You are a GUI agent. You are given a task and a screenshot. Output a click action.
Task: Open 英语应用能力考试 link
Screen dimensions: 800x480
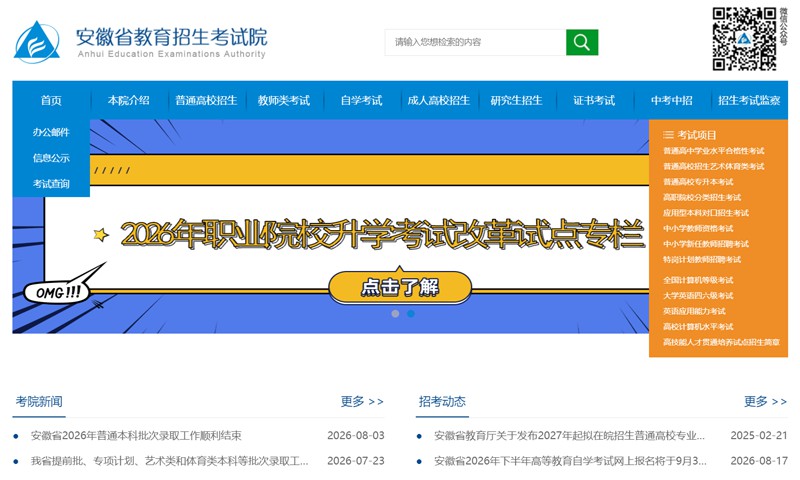coord(694,311)
